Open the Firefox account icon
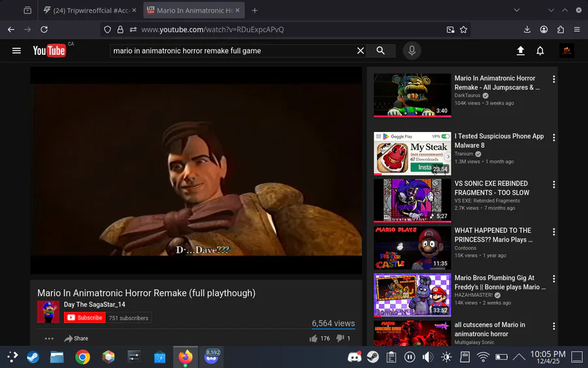This screenshot has height=368, width=588. point(544,29)
